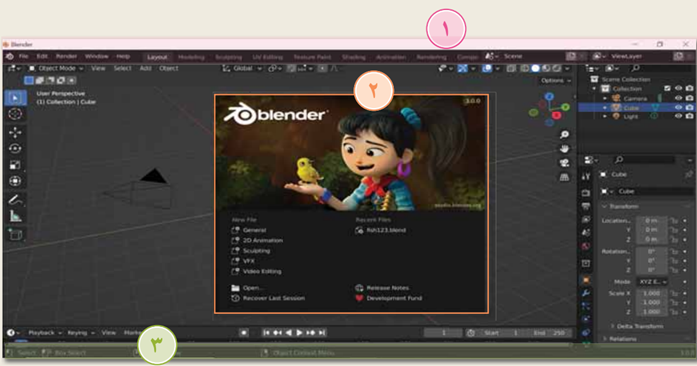This screenshot has width=697, height=366.
Task: Click the Add Cube tool
Action: [15, 235]
